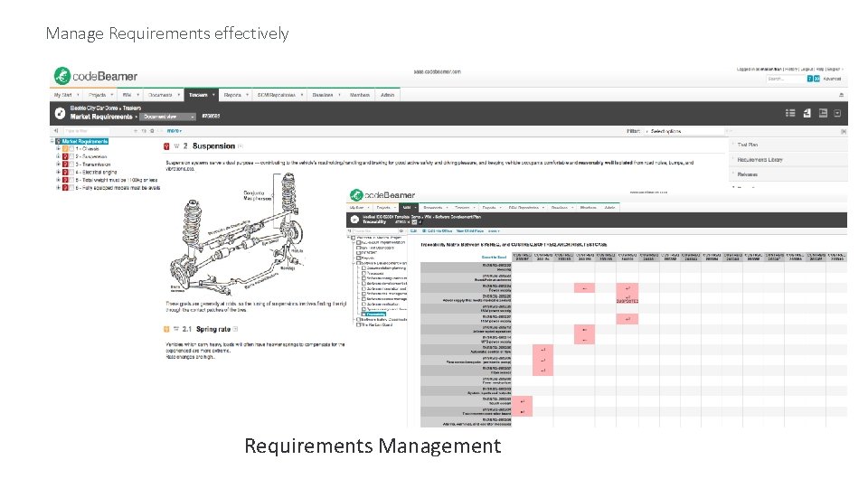Click Edit in the Traceability wiki toolbar
This screenshot has height=488, width=868.
[x=413, y=230]
